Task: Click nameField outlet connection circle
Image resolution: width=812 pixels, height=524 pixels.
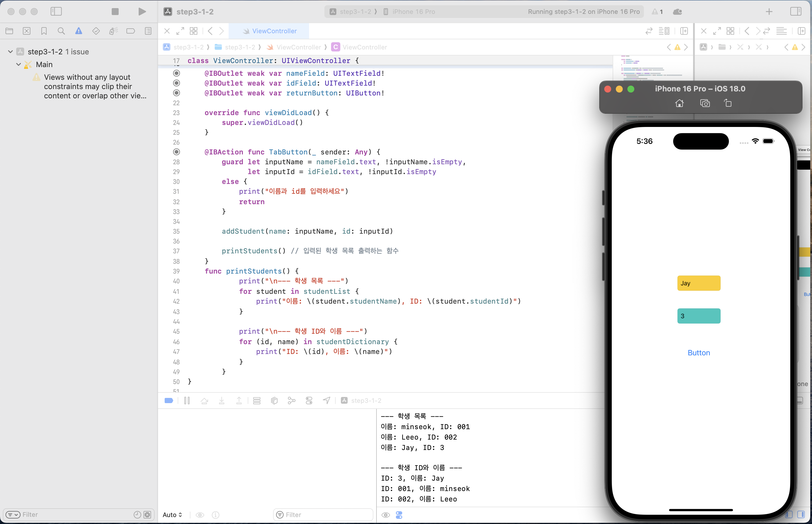Action: 176,73
